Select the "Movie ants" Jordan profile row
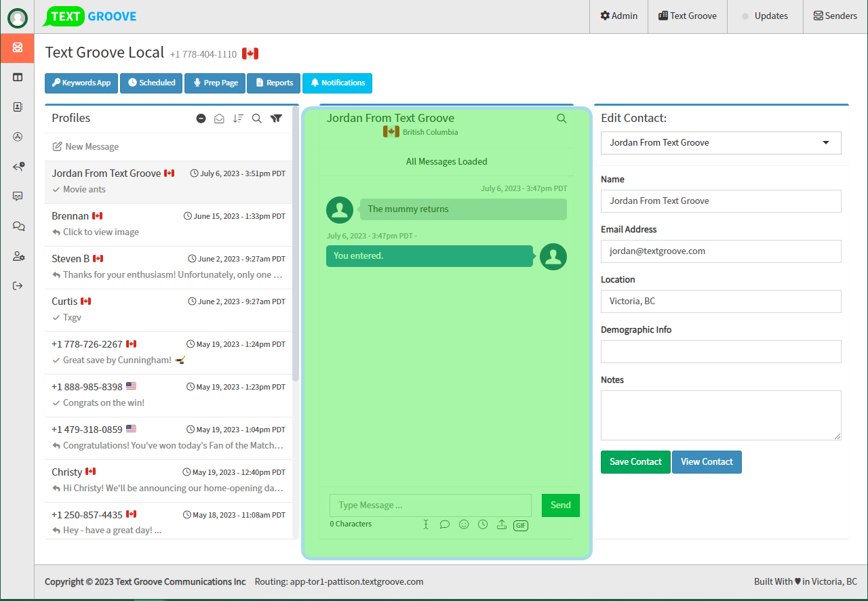This screenshot has width=868, height=601. coord(168,182)
